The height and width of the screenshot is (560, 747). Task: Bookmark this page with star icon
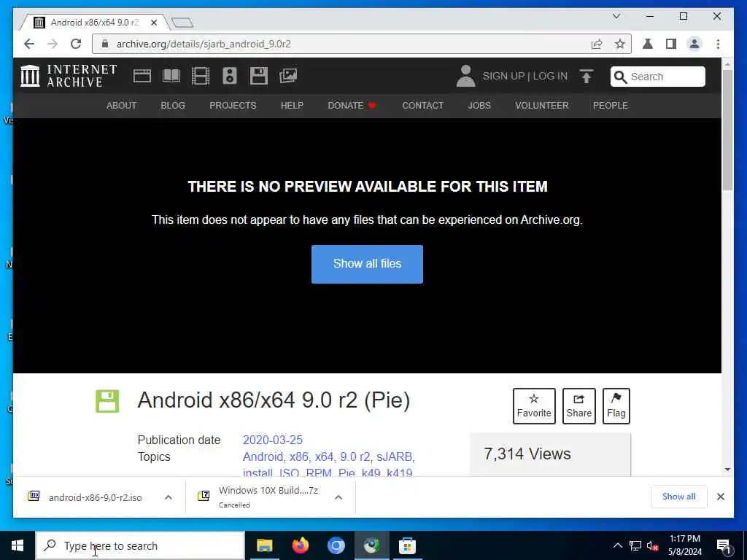coord(620,44)
